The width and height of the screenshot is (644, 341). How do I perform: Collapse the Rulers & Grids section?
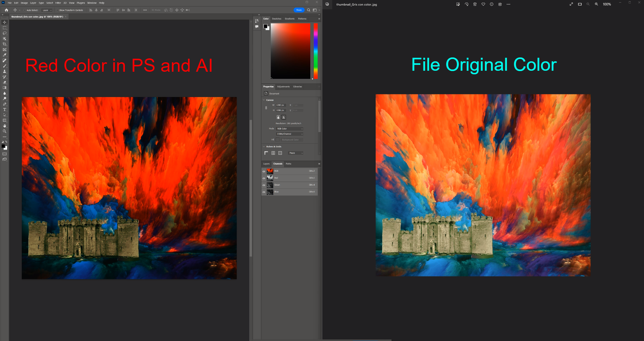(x=264, y=147)
